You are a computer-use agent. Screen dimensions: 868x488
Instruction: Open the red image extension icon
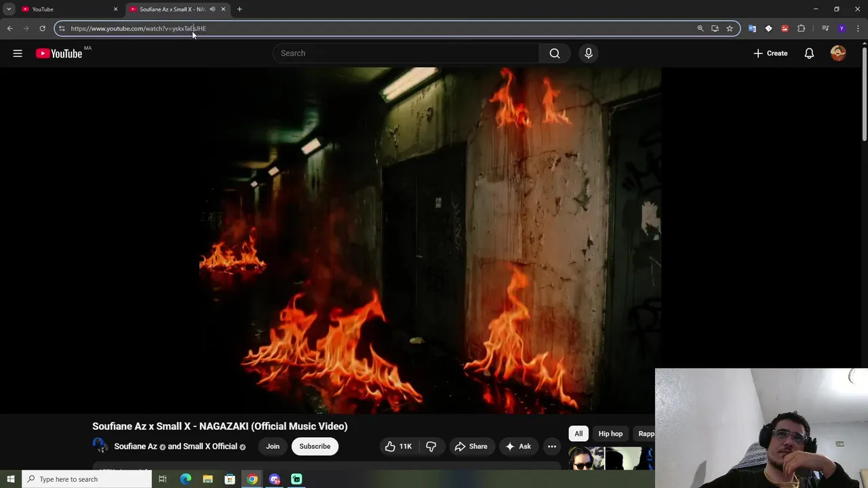(785, 28)
